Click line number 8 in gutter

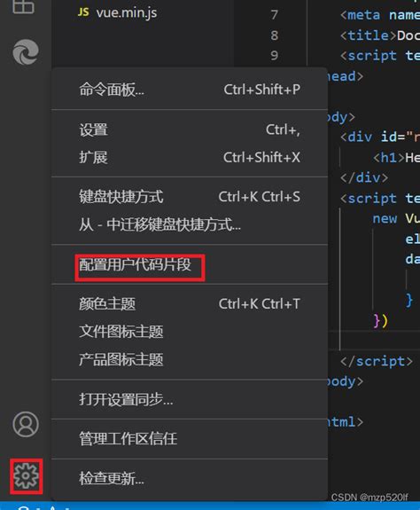pyautogui.click(x=275, y=35)
